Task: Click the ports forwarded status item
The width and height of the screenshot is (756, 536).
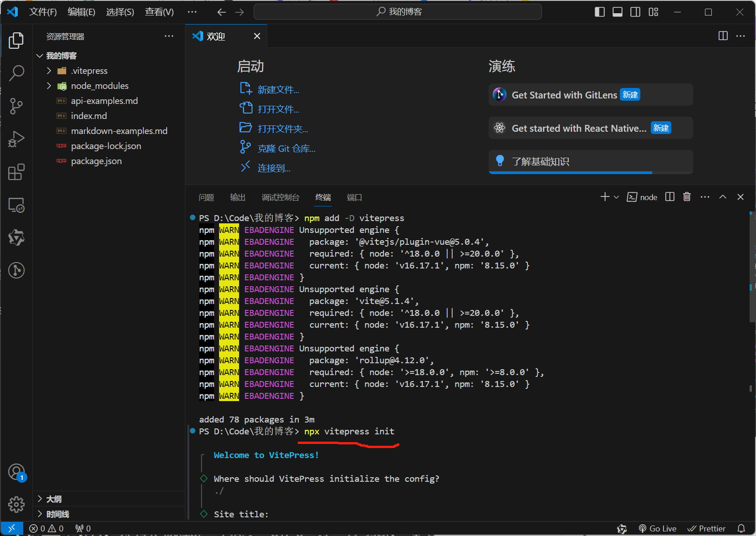Action: coord(83,528)
